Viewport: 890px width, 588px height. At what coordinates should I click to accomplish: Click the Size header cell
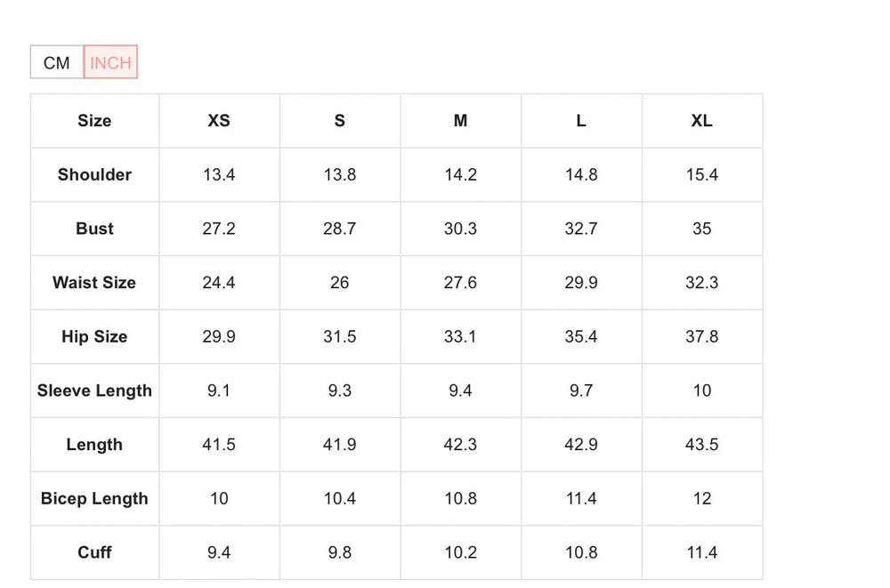pyautogui.click(x=94, y=121)
